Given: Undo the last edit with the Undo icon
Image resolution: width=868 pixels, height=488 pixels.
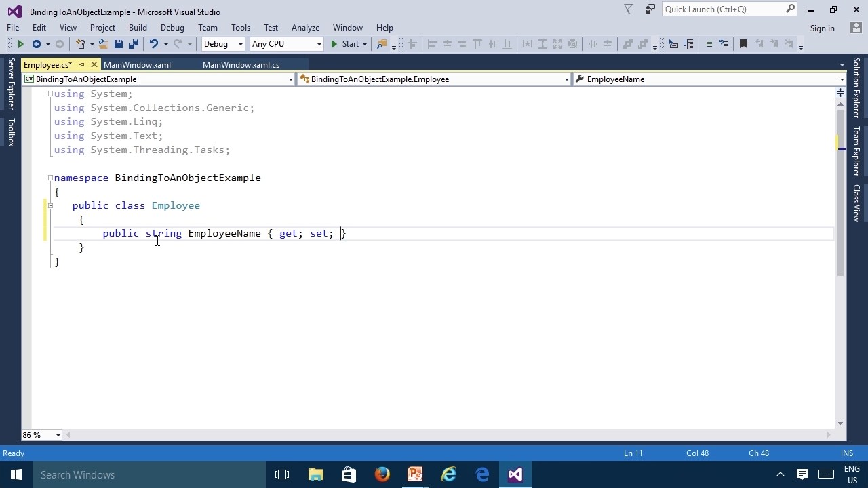Looking at the screenshot, I should 154,44.
